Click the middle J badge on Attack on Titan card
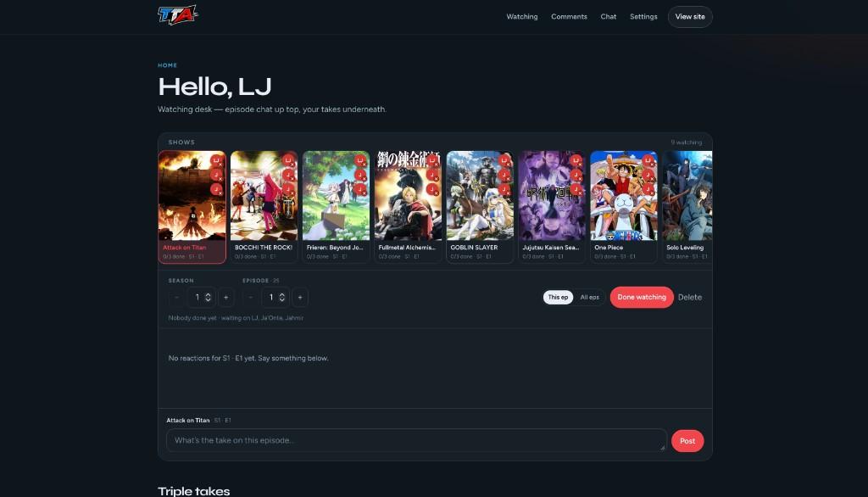The height and width of the screenshot is (497, 868). pos(216,175)
